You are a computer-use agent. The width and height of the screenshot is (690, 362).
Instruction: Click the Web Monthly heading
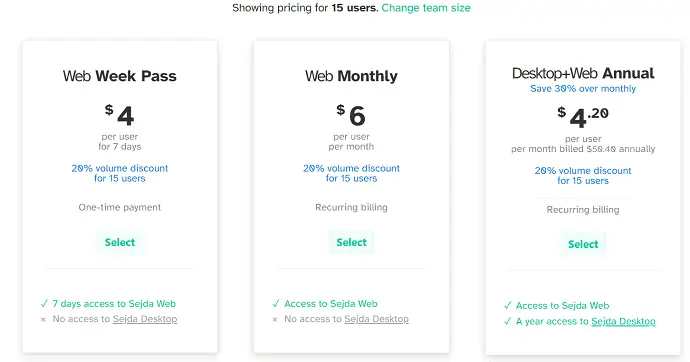(x=351, y=76)
